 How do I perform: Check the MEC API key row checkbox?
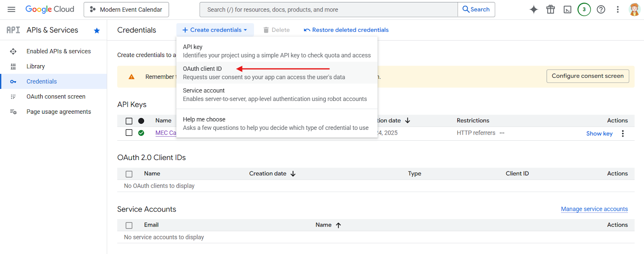tap(129, 133)
